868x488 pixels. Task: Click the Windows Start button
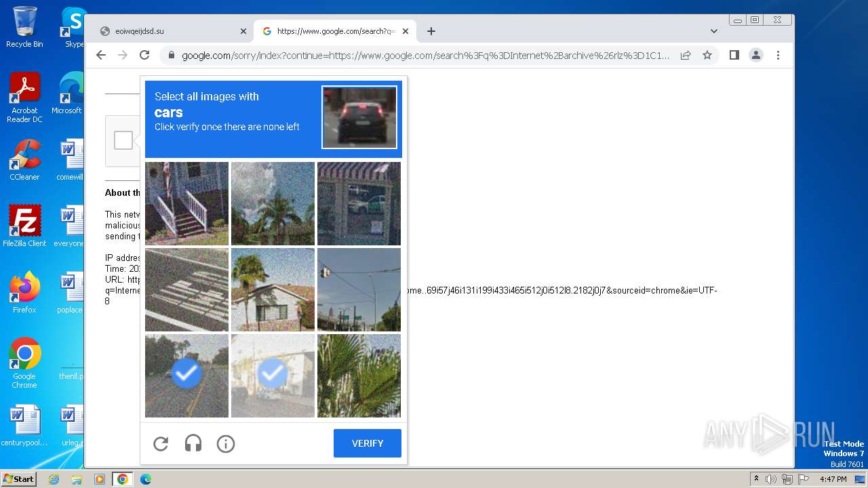click(x=19, y=479)
